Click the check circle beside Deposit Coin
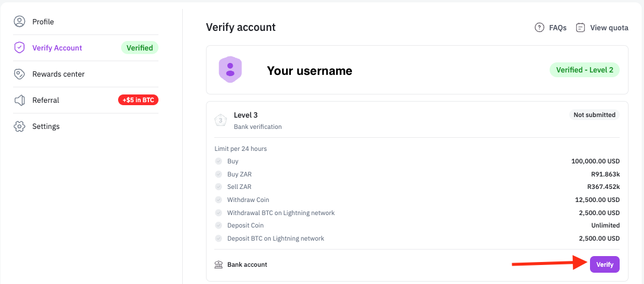This screenshot has height=284, width=644. point(218,225)
